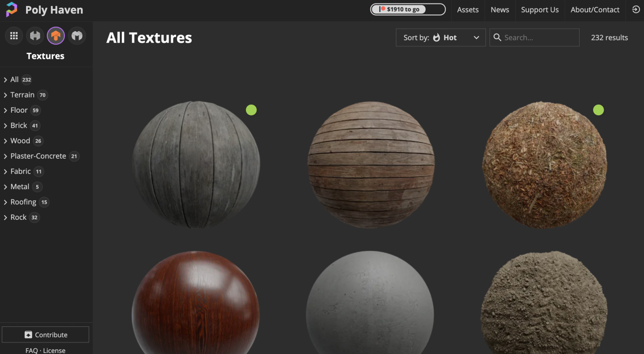The image size is (644, 354).
Task: Click the 59 count badge beside Floor
Action: click(35, 111)
